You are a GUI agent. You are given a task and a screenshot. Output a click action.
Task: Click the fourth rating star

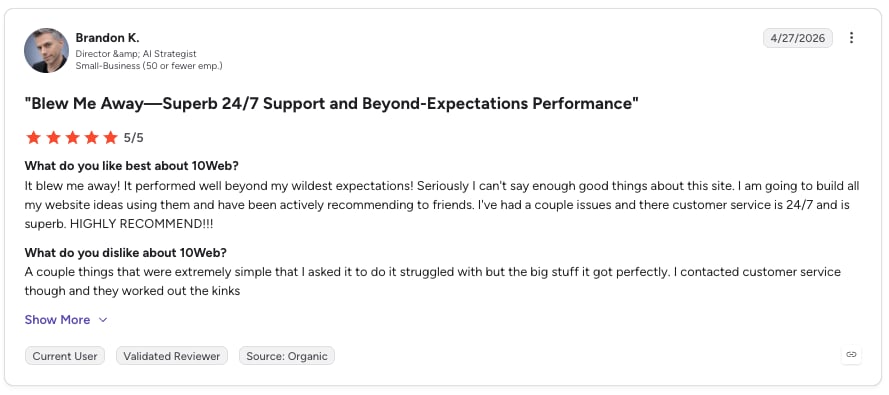(91, 138)
